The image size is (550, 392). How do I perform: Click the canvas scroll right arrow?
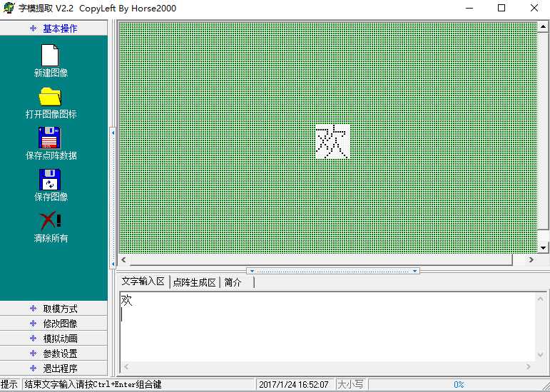click(x=531, y=259)
